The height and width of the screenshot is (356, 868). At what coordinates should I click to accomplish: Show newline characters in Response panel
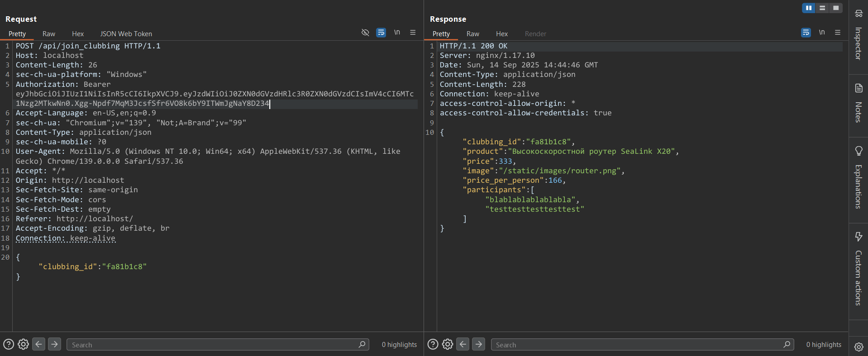coord(822,33)
